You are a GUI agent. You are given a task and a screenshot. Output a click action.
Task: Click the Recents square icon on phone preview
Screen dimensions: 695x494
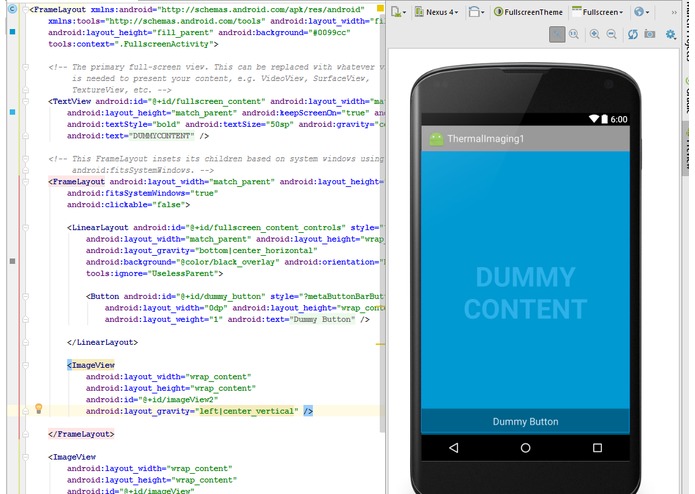(x=597, y=448)
